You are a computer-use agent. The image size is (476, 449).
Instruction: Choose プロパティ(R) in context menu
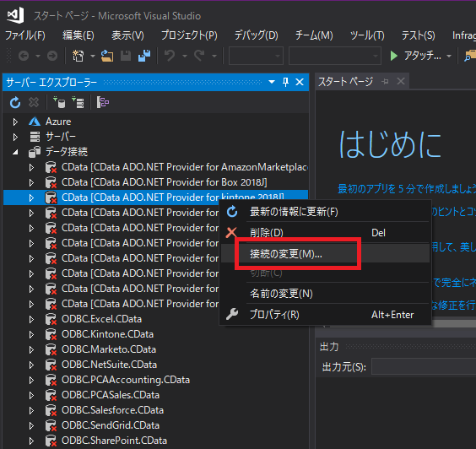tap(325, 314)
